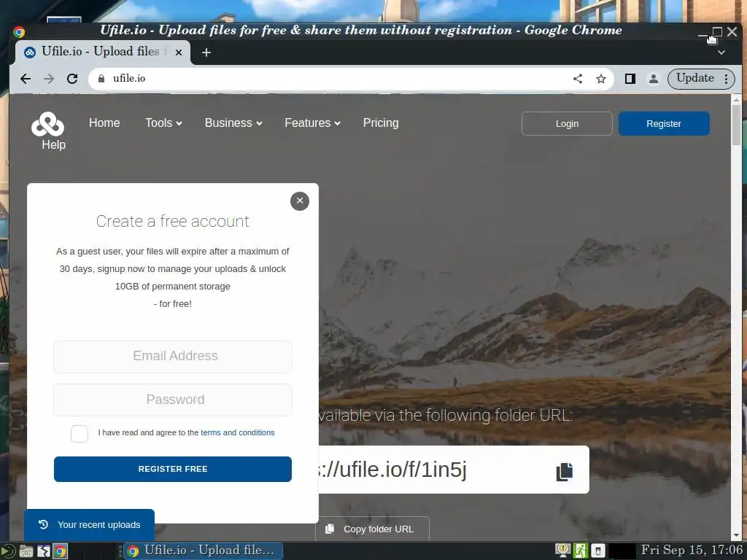This screenshot has height=560, width=747.
Task: Click the tray notification bulb icon
Action: point(563,551)
